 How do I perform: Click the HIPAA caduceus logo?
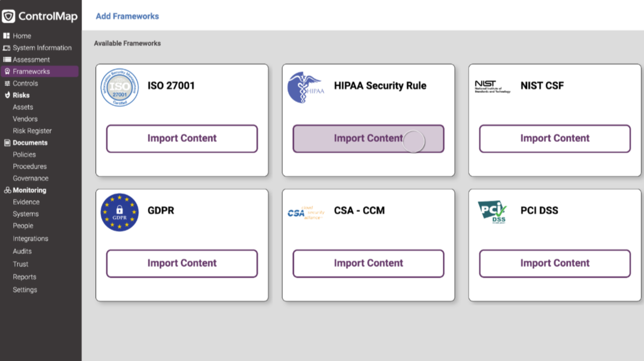(x=306, y=87)
